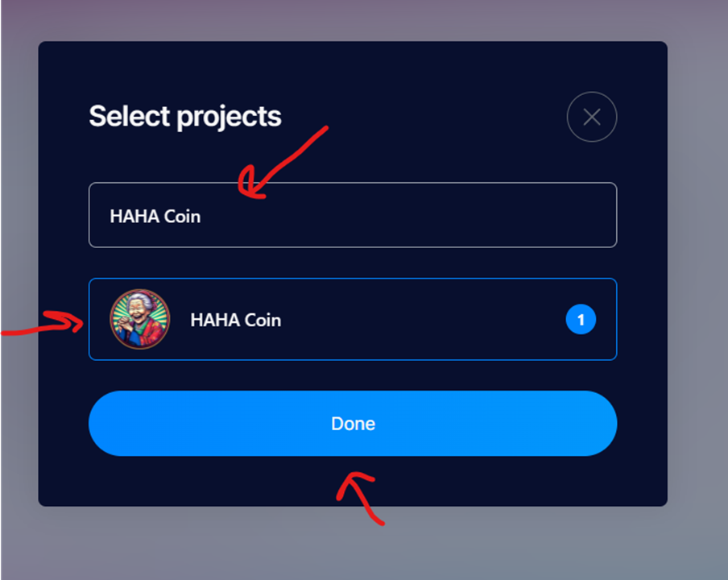Click the HAHA Coin text in search box
The width and height of the screenshot is (728, 580).
[x=155, y=217]
